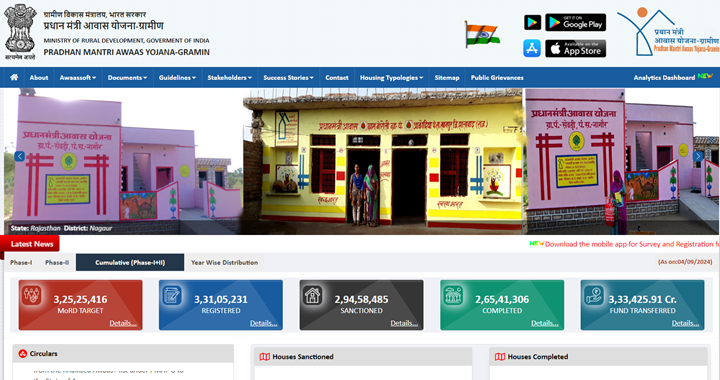
Task: Click the Houses Sanctioned map icon
Action: (264, 357)
